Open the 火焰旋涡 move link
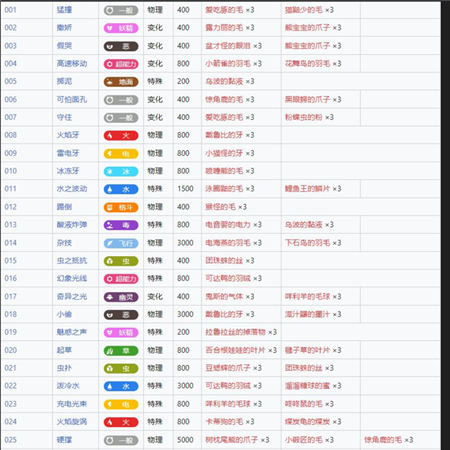 click(x=72, y=422)
